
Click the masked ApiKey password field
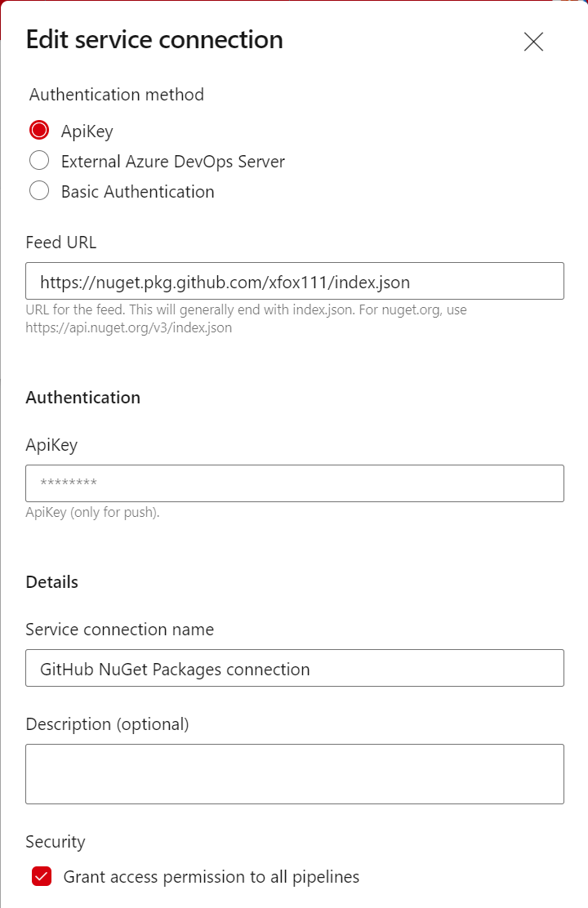point(294,483)
